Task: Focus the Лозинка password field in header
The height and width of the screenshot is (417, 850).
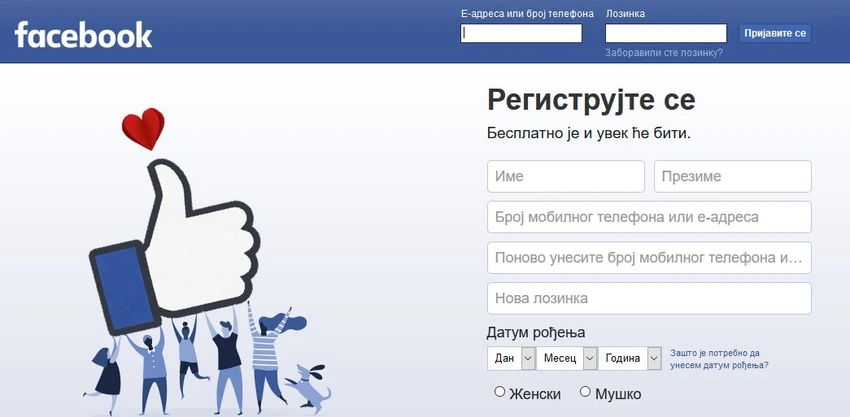Action: point(666,33)
